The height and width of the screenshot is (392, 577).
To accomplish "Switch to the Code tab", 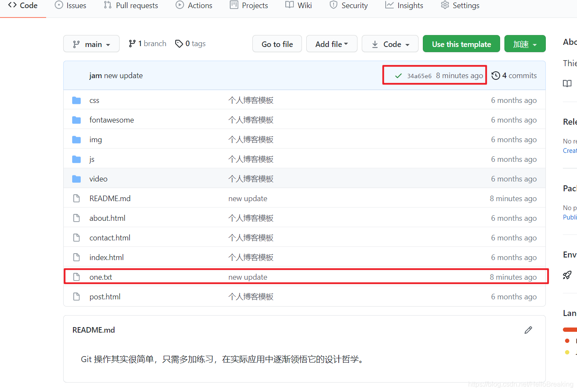I will pyautogui.click(x=23, y=6).
